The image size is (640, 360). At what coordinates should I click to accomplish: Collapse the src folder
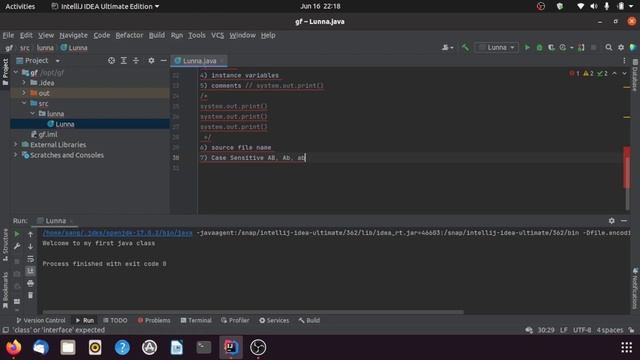point(24,104)
